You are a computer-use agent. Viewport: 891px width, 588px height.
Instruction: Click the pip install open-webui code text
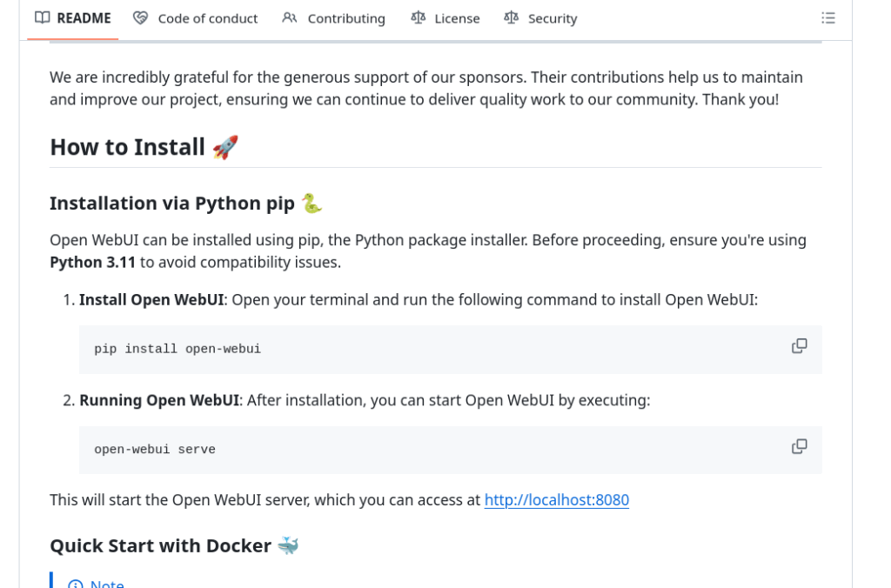click(x=178, y=349)
